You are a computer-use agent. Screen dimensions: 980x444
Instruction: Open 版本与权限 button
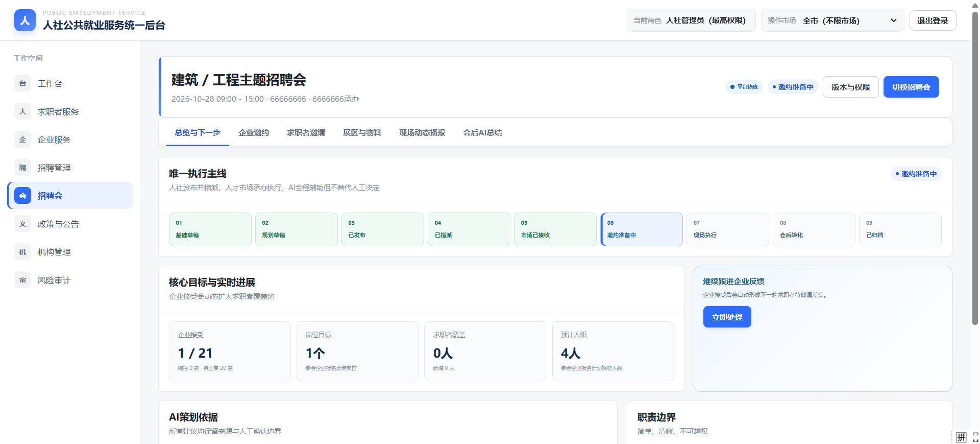tap(851, 87)
